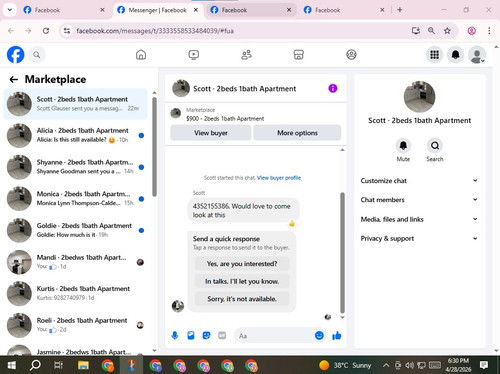Open Roeli's 2beds 1bath Apartment chat
The height and width of the screenshot is (374, 500).
tap(75, 325)
